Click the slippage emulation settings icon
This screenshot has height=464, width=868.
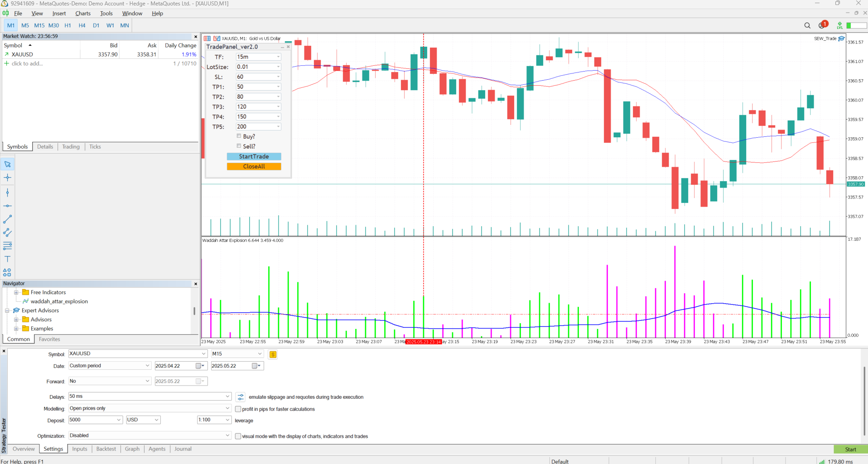pos(241,397)
